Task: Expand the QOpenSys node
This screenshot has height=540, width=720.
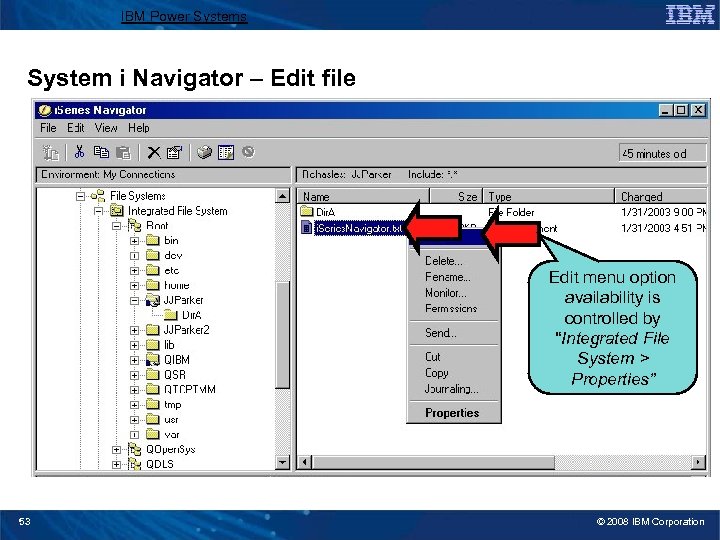Action: click(x=117, y=450)
